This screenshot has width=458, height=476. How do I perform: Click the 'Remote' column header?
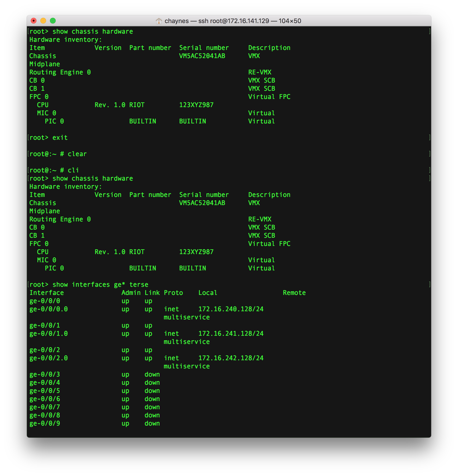[294, 293]
